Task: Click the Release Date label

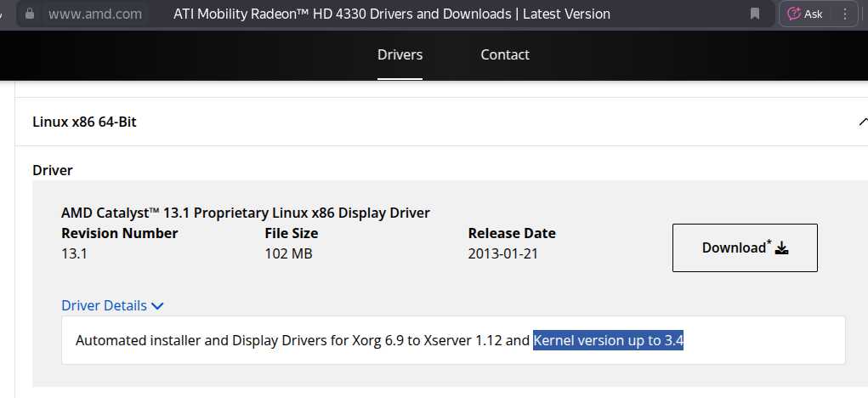Action: [x=512, y=233]
